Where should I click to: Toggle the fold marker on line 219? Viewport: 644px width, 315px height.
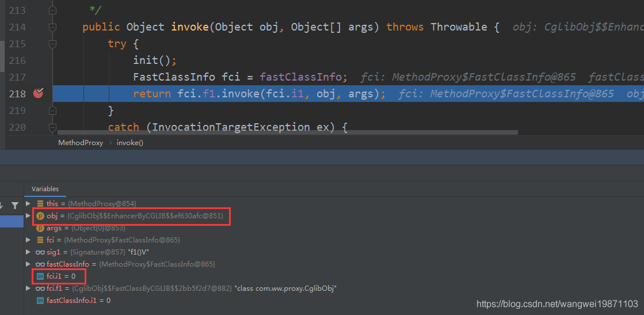coord(52,110)
